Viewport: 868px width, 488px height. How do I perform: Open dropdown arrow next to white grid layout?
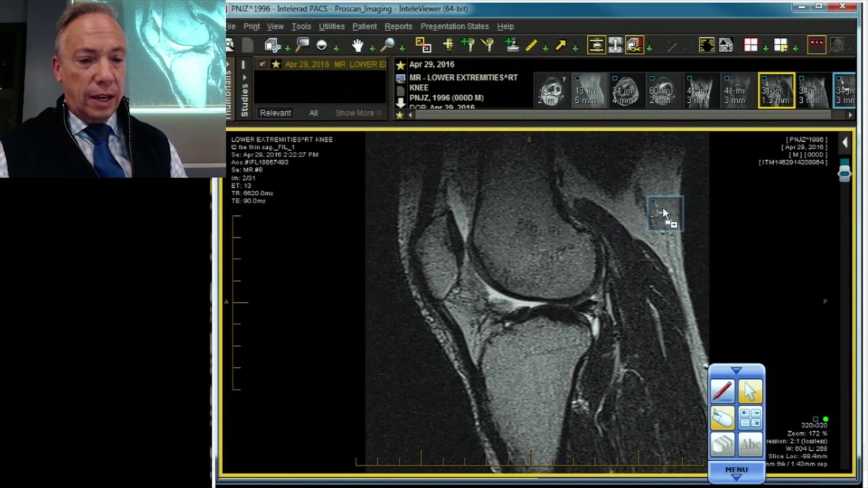click(795, 48)
